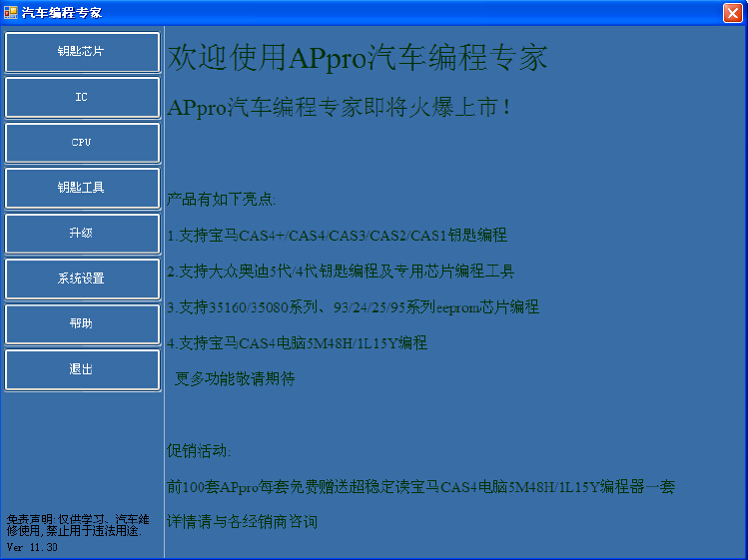Viewport: 748px width, 560px height.
Task: Click the 汽车编程专家 window title text
Action: 62,13
